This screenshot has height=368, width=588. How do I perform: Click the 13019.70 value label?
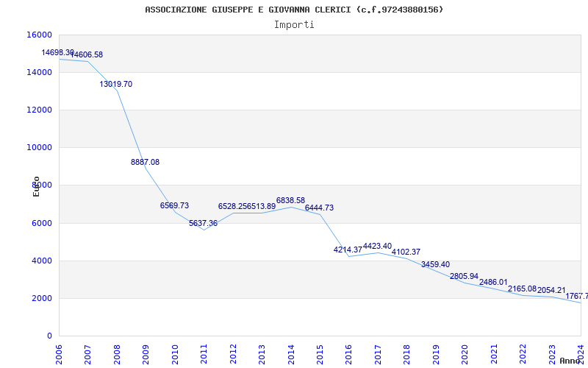116,84
